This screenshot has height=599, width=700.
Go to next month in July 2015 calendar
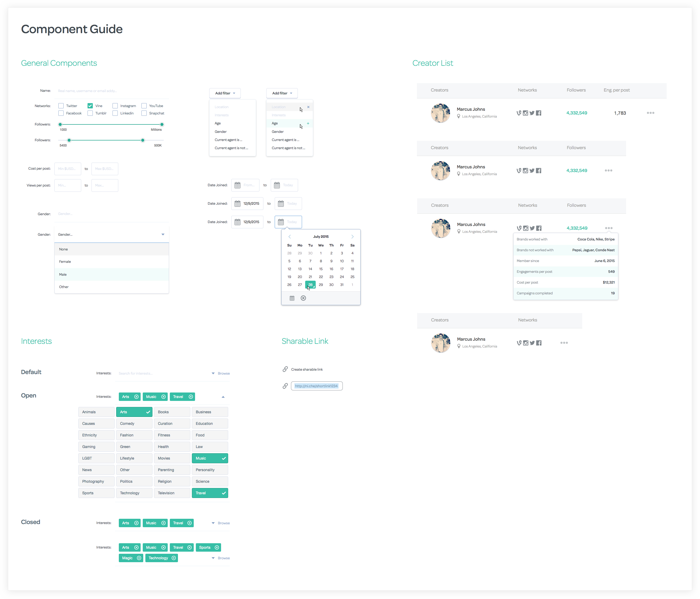pyautogui.click(x=352, y=236)
